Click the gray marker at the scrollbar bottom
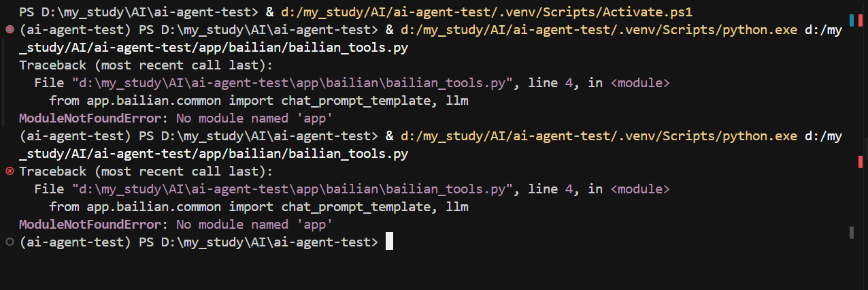868x290 pixels. pos(851,233)
